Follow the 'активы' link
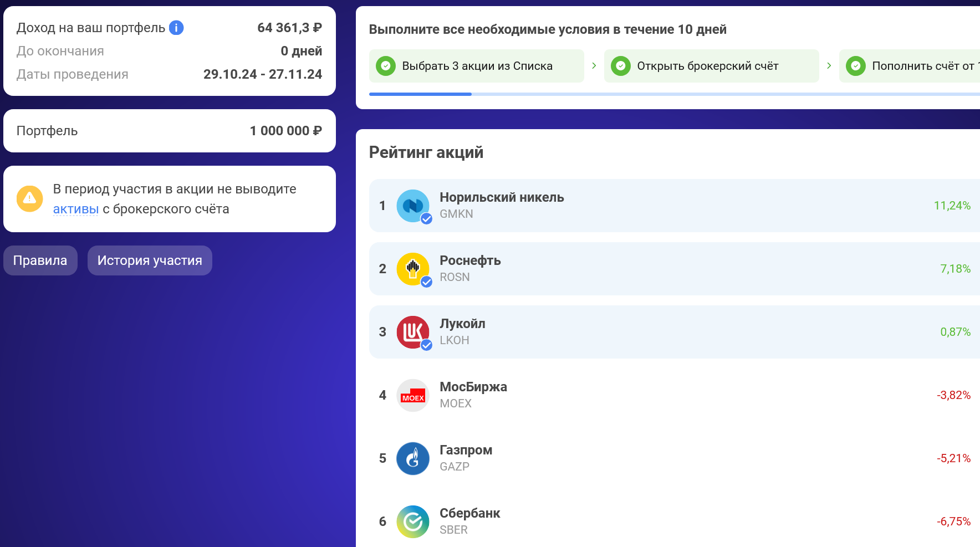 (x=76, y=209)
